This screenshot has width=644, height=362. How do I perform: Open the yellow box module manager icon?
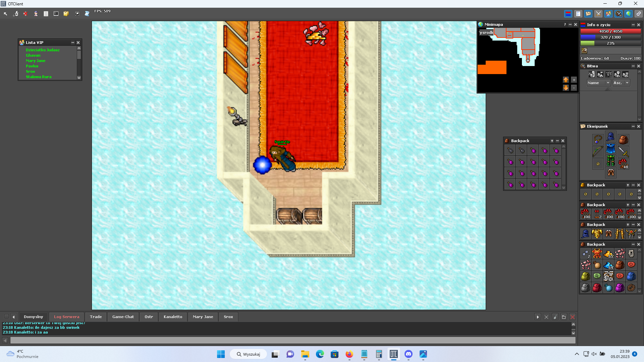66,14
